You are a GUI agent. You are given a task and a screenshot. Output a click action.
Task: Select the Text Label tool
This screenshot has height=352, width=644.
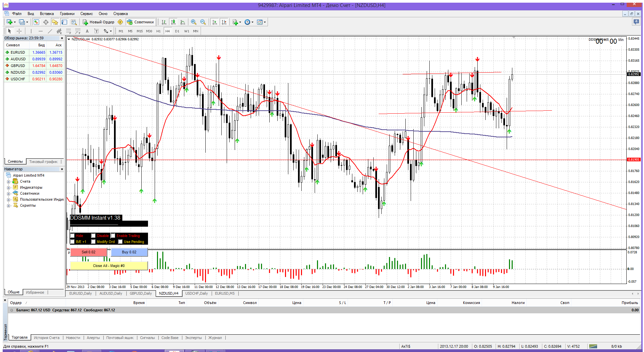click(x=97, y=31)
